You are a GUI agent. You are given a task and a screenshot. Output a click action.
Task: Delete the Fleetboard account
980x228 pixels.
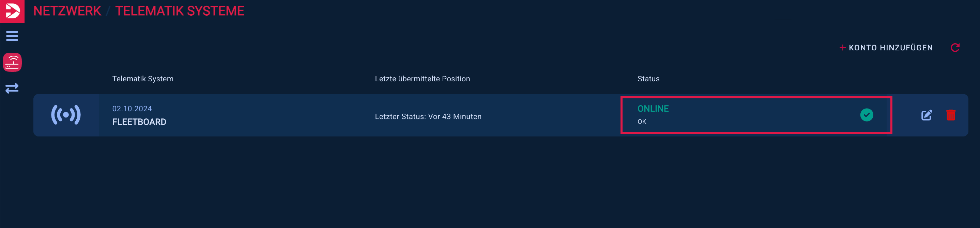coord(951,115)
